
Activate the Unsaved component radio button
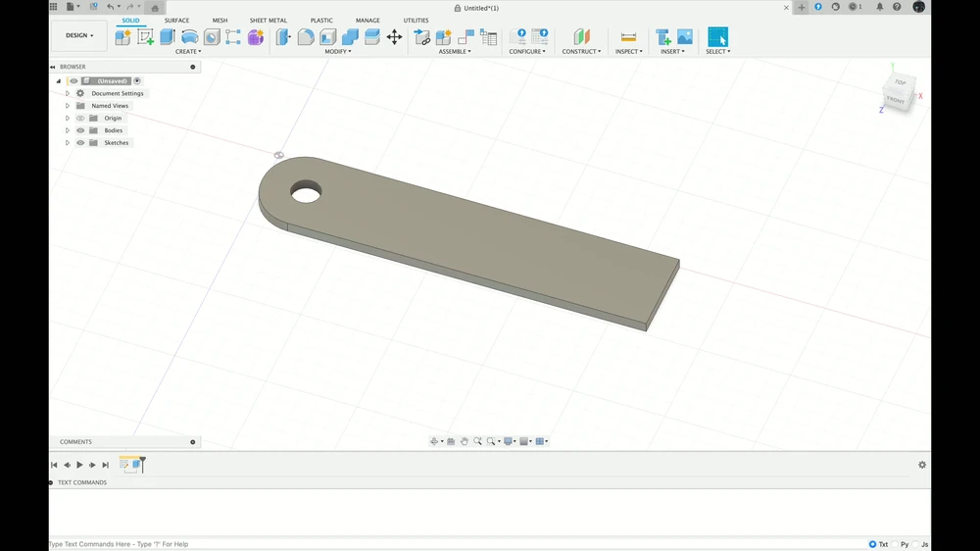click(x=137, y=80)
